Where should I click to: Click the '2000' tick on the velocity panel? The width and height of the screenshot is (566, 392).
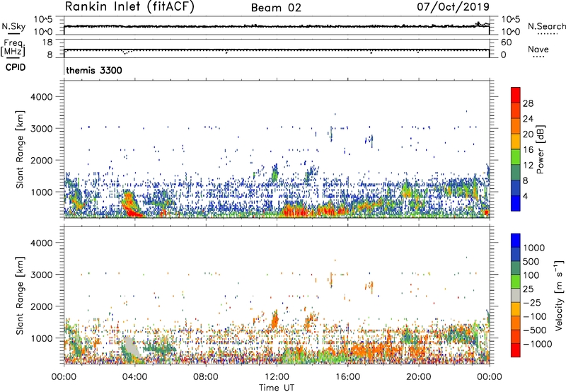41,306
